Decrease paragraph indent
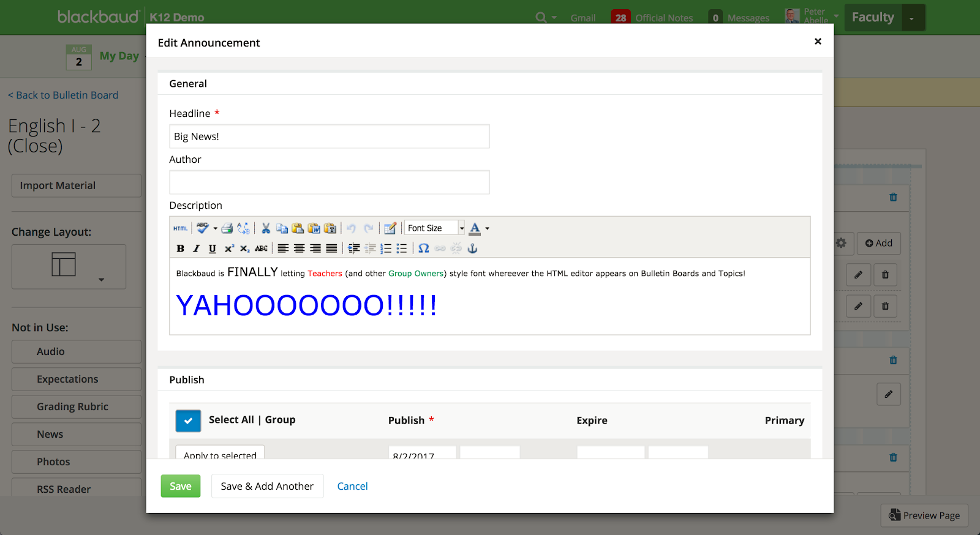Image resolution: width=980 pixels, height=535 pixels. click(x=370, y=249)
